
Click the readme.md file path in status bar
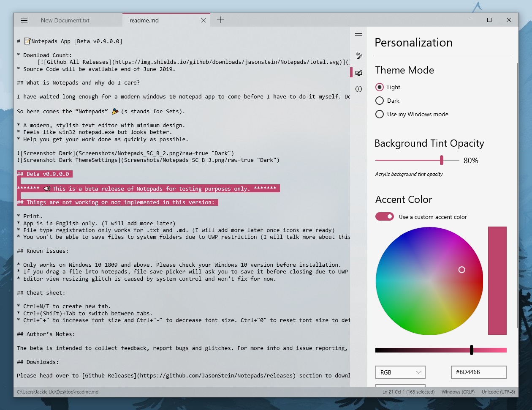[x=57, y=392]
